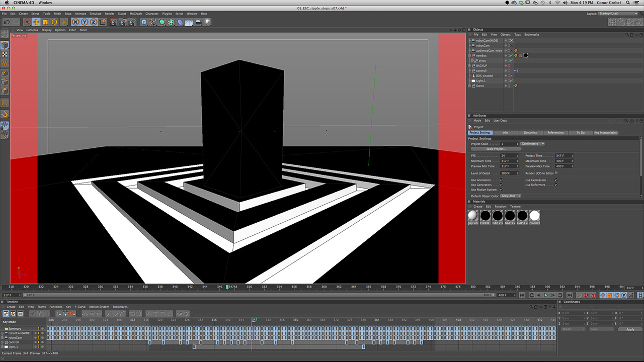Select the Rotate tool
Screen dimensions: 644x362
(54, 22)
